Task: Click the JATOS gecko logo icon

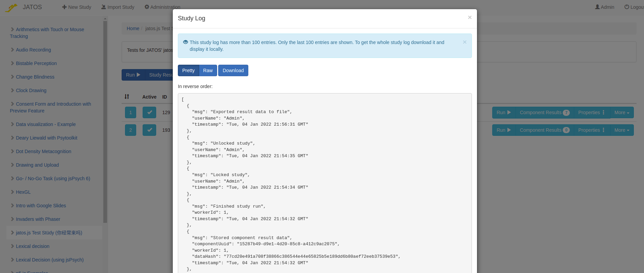Action: coord(12,7)
